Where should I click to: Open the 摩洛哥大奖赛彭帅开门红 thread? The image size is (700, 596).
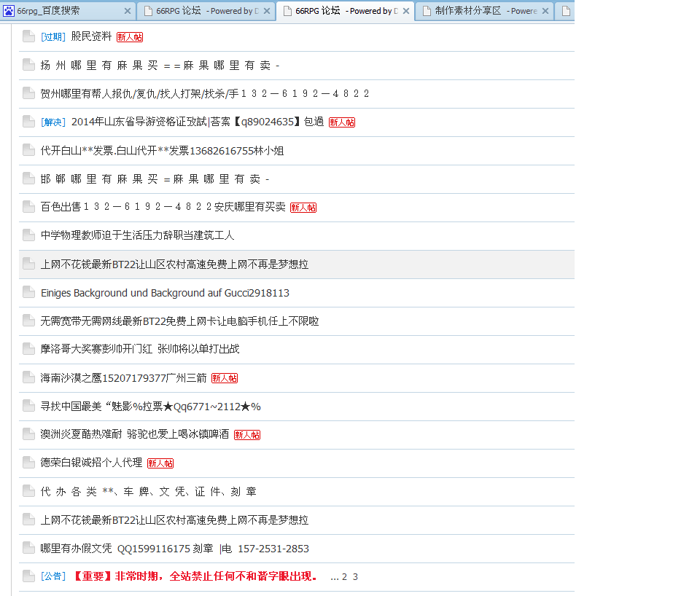coord(140,349)
